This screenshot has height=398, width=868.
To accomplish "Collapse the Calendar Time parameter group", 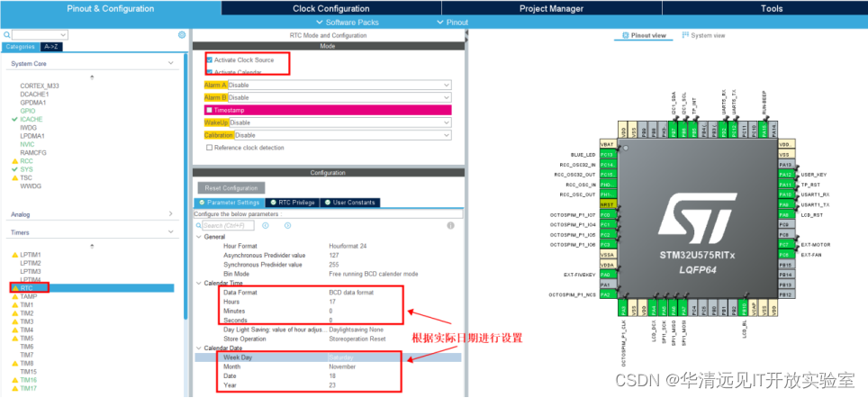I will 199,283.
